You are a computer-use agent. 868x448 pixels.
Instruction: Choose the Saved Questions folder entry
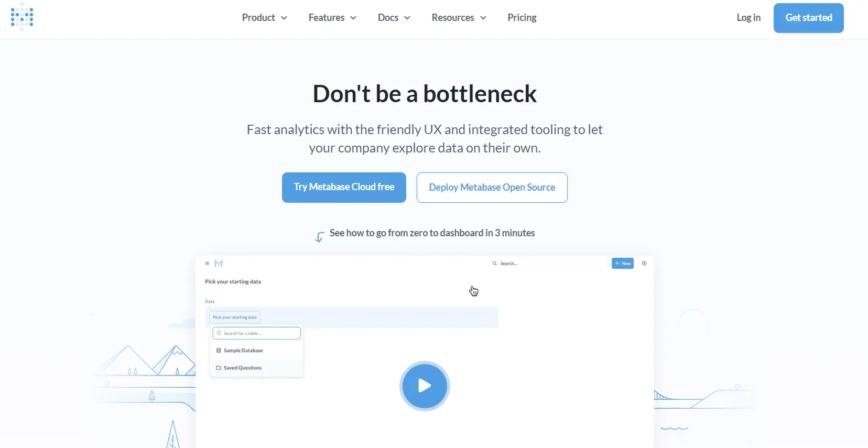click(x=242, y=368)
